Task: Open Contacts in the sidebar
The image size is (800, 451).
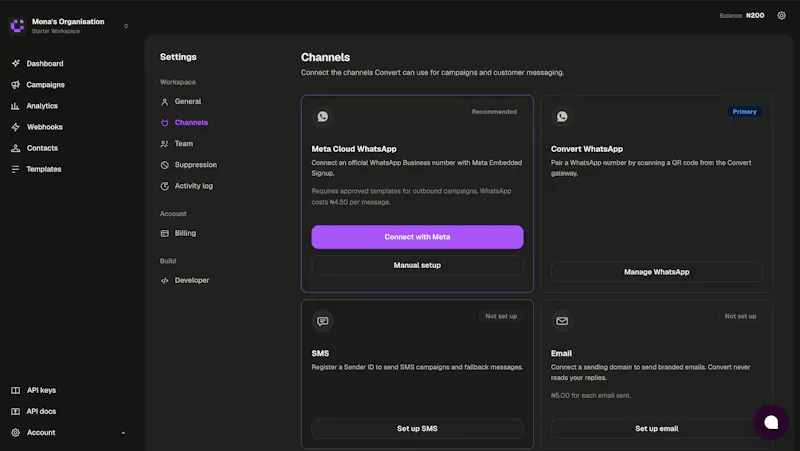Action: coord(42,148)
